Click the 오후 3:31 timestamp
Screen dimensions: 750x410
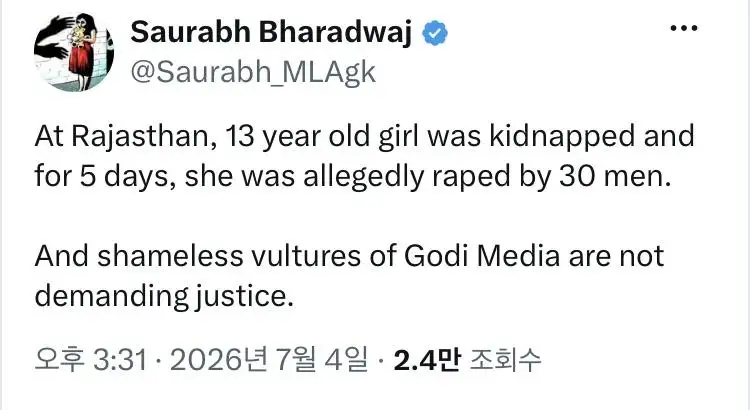(x=91, y=359)
